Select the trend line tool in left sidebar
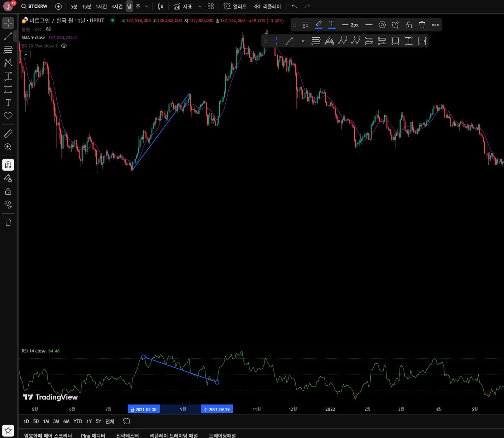Image resolution: width=504 pixels, height=438 pixels. (8, 36)
